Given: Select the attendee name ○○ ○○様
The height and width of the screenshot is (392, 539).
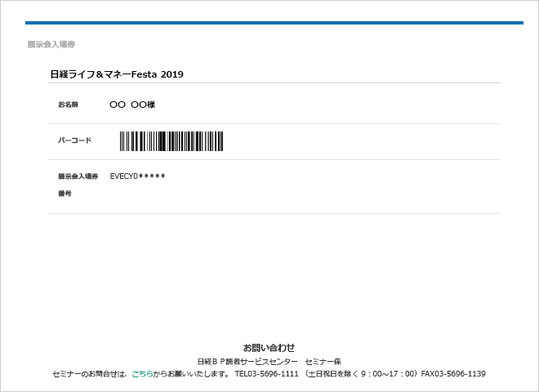Looking at the screenshot, I should click(131, 105).
